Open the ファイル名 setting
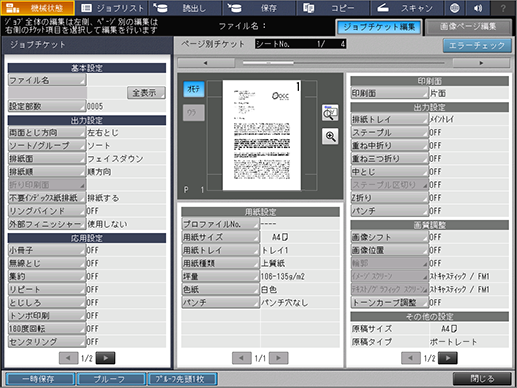The height and width of the screenshot is (388, 517). 47,80
